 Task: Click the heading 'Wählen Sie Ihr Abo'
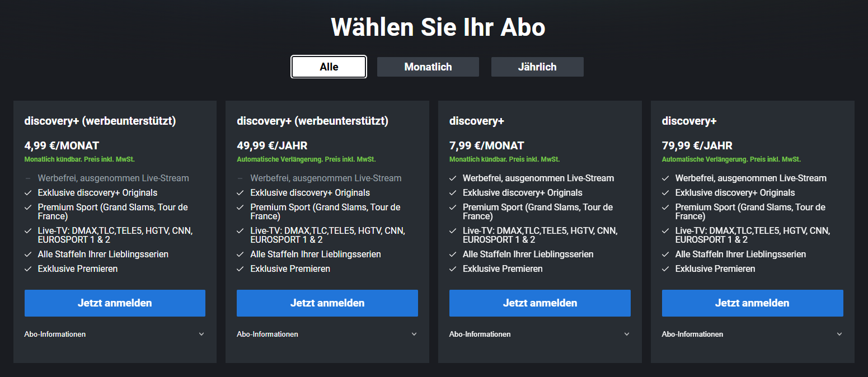click(x=438, y=27)
